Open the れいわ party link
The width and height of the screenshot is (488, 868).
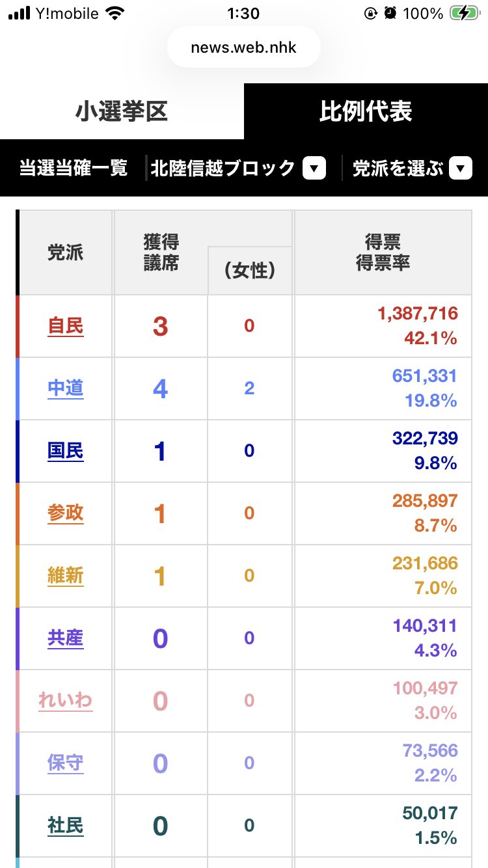66,701
